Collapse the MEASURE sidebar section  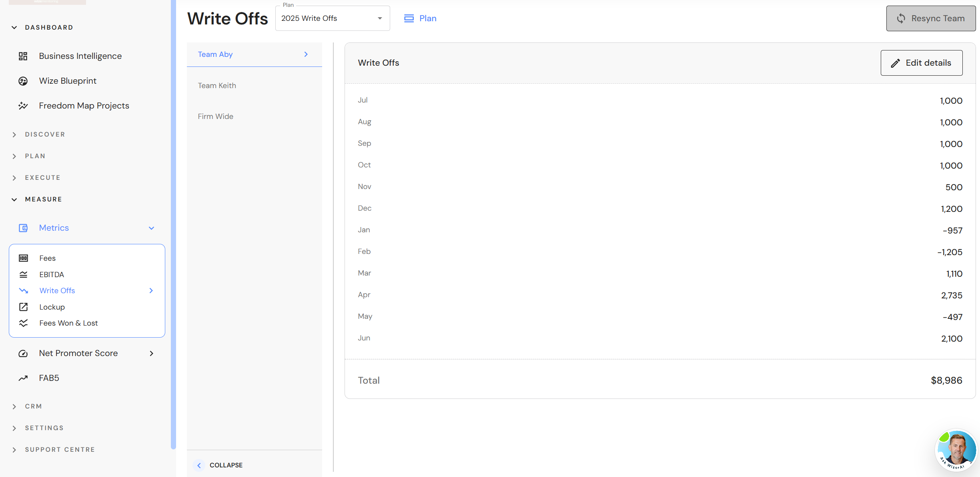click(x=43, y=199)
